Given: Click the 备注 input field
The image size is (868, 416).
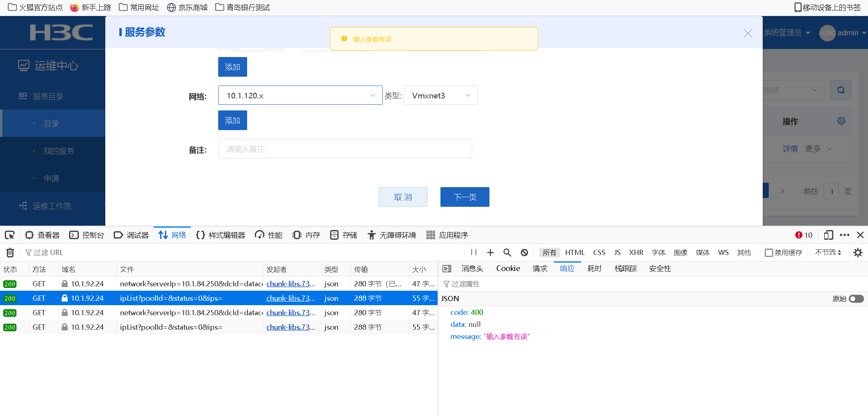Looking at the screenshot, I should [x=345, y=149].
